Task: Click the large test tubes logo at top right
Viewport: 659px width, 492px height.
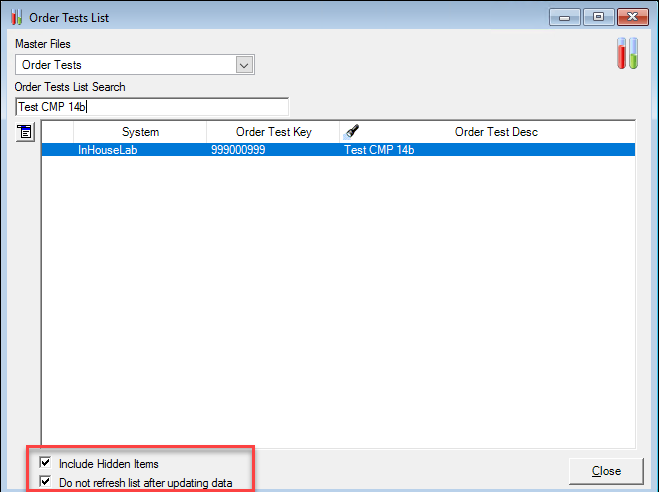Action: coord(627,54)
